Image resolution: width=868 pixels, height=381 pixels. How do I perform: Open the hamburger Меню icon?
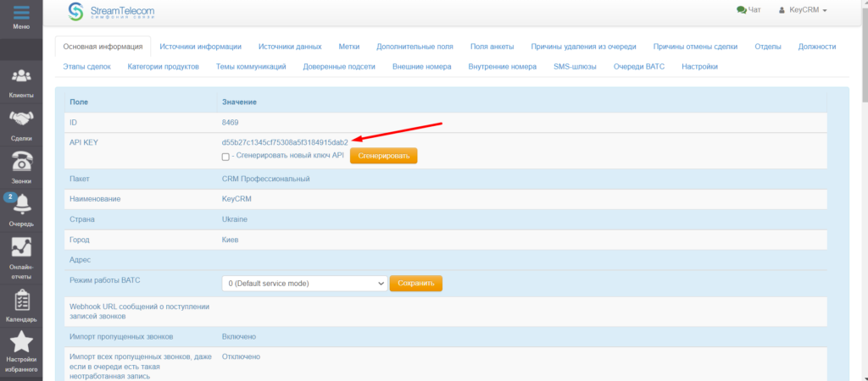(21, 12)
